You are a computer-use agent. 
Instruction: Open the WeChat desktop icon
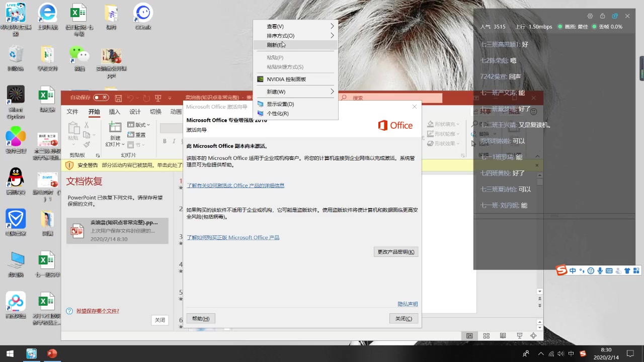(79, 58)
